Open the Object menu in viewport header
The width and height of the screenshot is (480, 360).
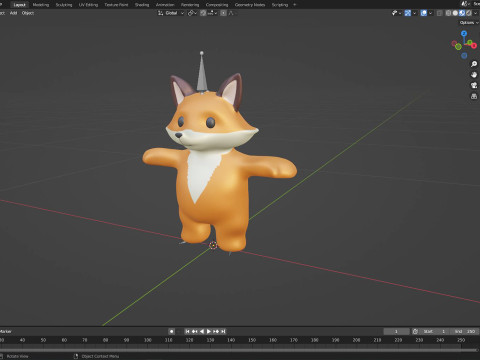[28, 13]
